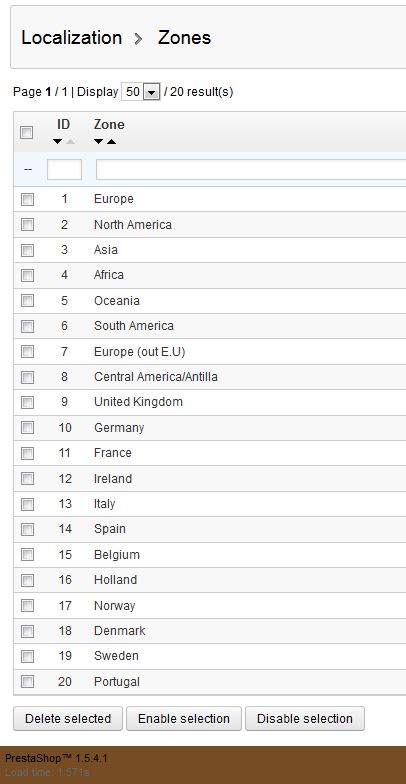Click the breadcrumb arrow before Zones
406x784 pixels.
139,38
